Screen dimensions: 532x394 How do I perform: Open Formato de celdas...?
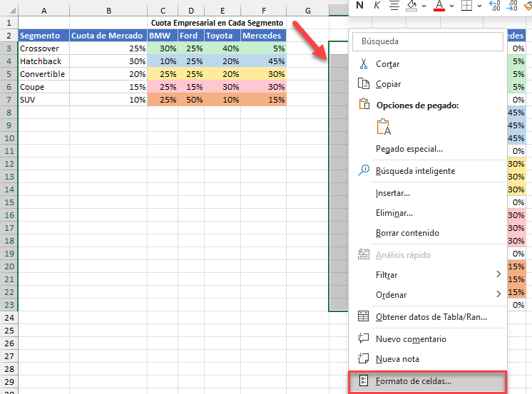427,381
